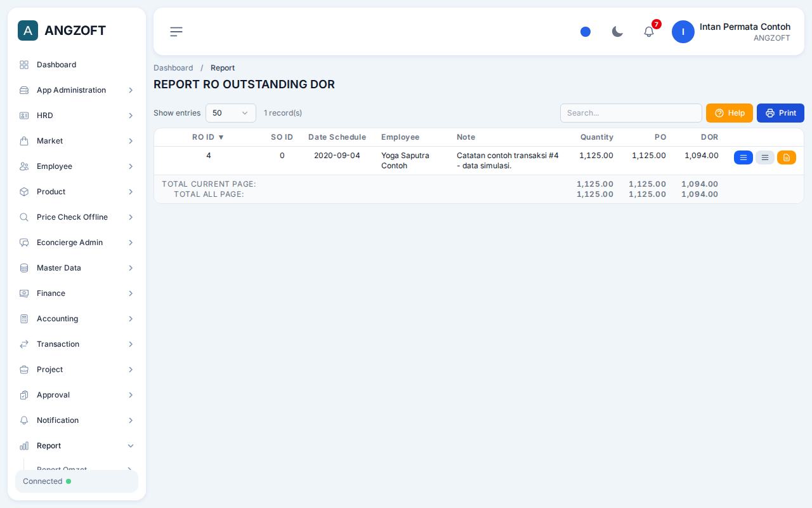Go to Dashboard via the breadcrumb link
This screenshot has width=812, height=508.
[173, 68]
